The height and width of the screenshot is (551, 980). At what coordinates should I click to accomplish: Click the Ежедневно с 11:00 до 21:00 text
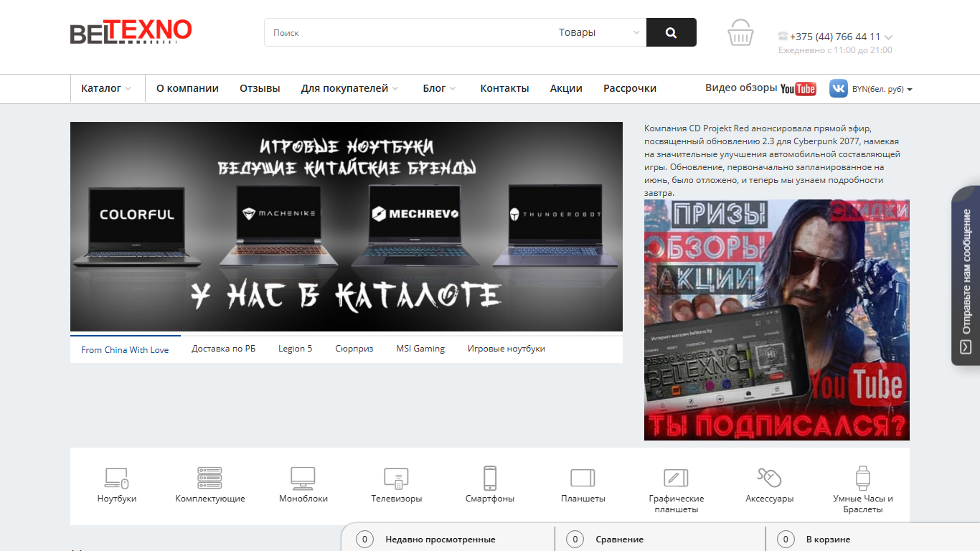[835, 50]
